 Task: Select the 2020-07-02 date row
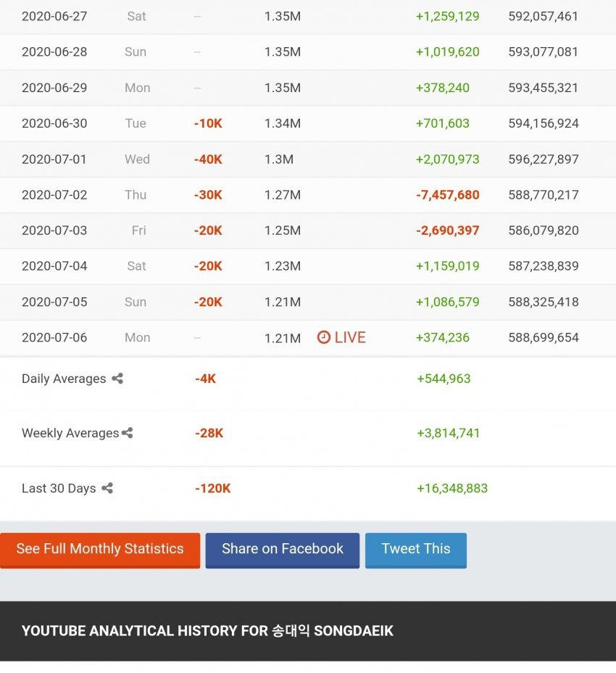point(54,194)
